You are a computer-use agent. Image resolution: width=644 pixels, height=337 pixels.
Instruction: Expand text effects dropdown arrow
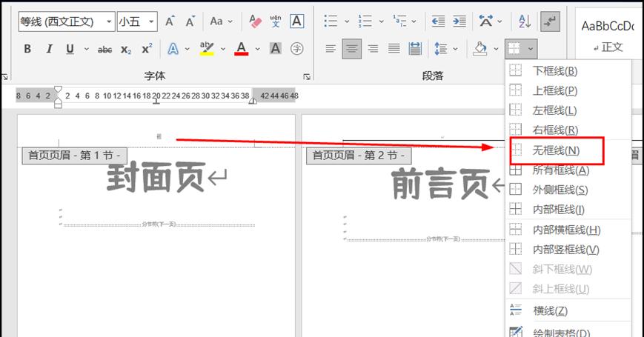[187, 49]
